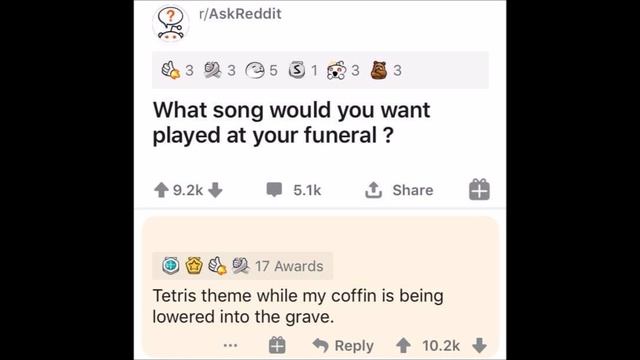The width and height of the screenshot is (640, 360).
Task: Downvote the Tetris theme comment
Action: click(x=480, y=346)
